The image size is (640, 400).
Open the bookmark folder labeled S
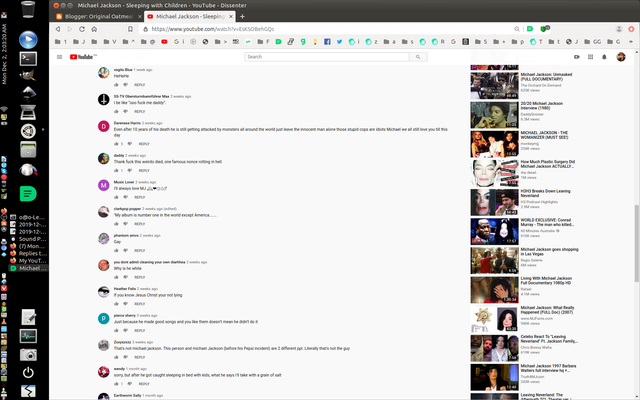(x=481, y=42)
